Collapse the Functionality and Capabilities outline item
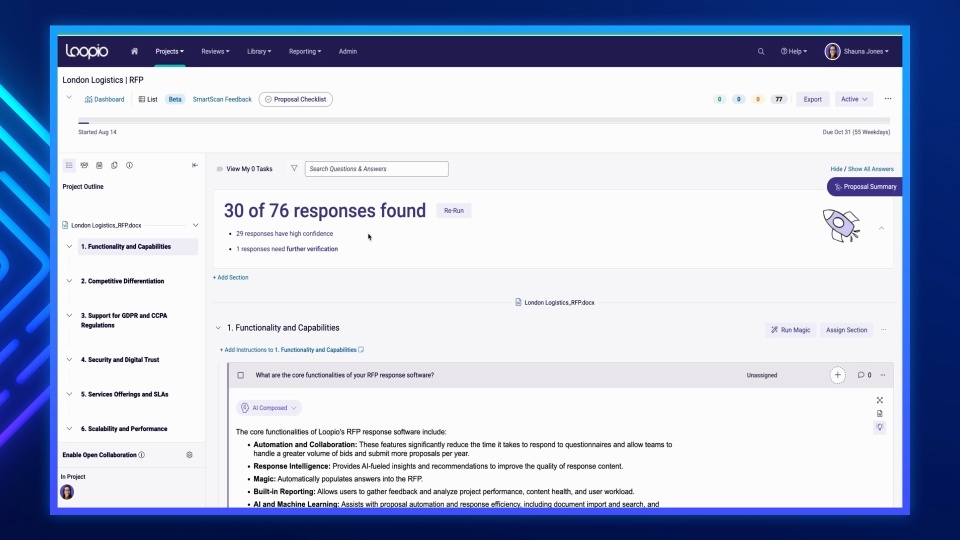The height and width of the screenshot is (540, 960). [69, 246]
